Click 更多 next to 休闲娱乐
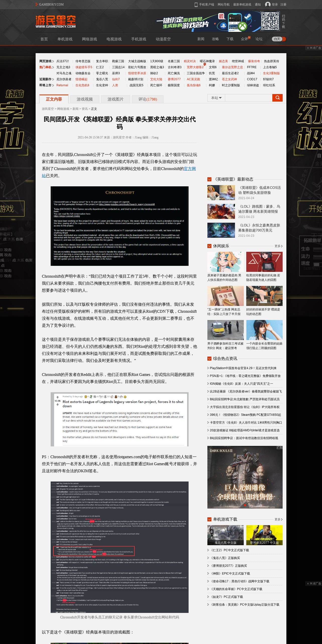 click(x=278, y=246)
